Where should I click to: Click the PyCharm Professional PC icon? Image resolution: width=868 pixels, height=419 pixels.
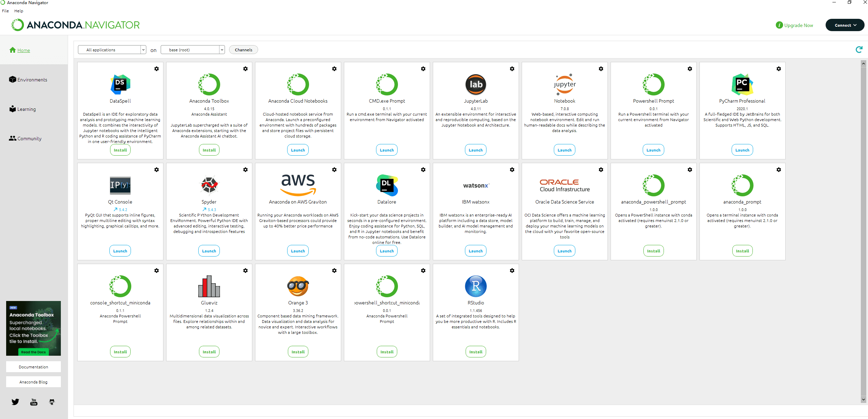[743, 84]
